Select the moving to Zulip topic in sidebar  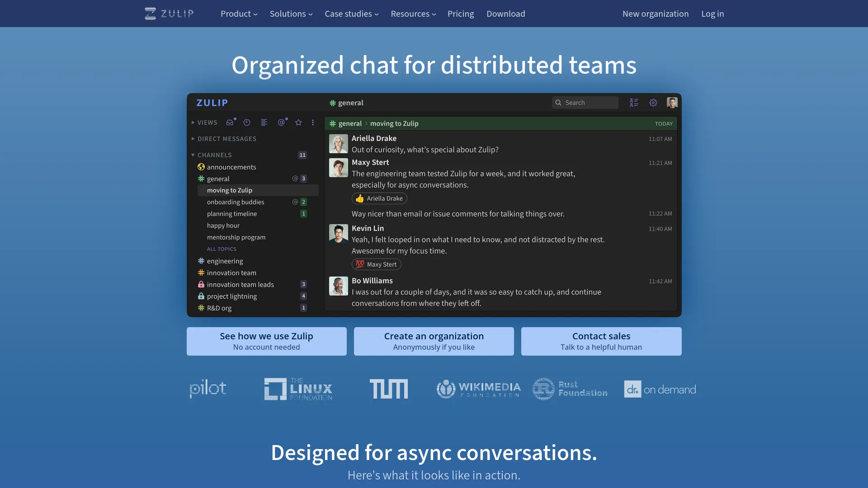[258, 191]
